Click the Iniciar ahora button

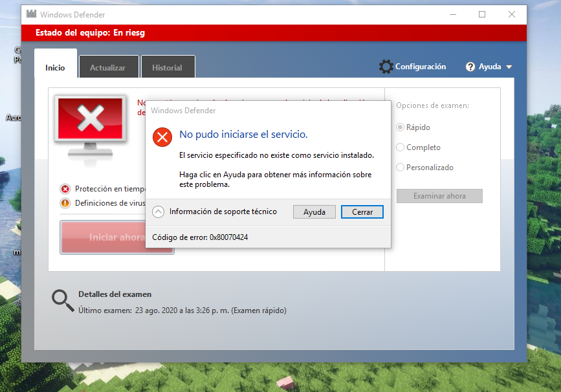click(104, 237)
